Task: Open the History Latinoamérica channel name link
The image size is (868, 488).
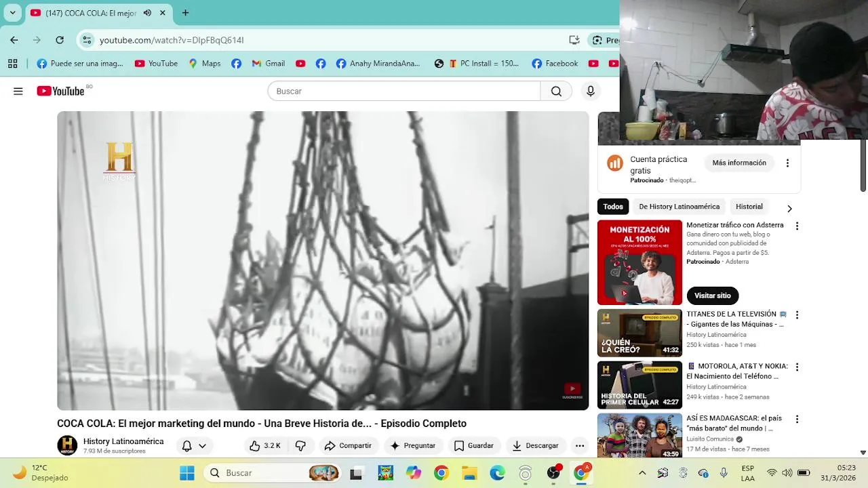Action: coord(123,441)
